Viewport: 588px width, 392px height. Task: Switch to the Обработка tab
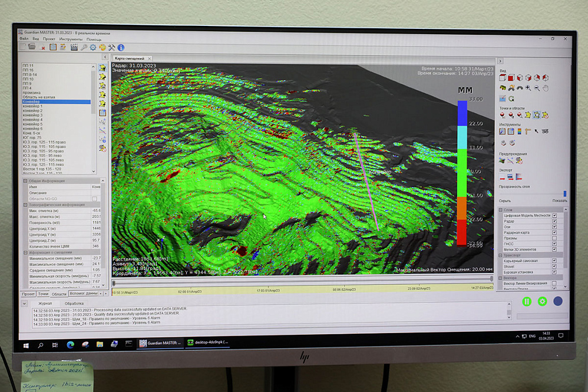point(74,304)
